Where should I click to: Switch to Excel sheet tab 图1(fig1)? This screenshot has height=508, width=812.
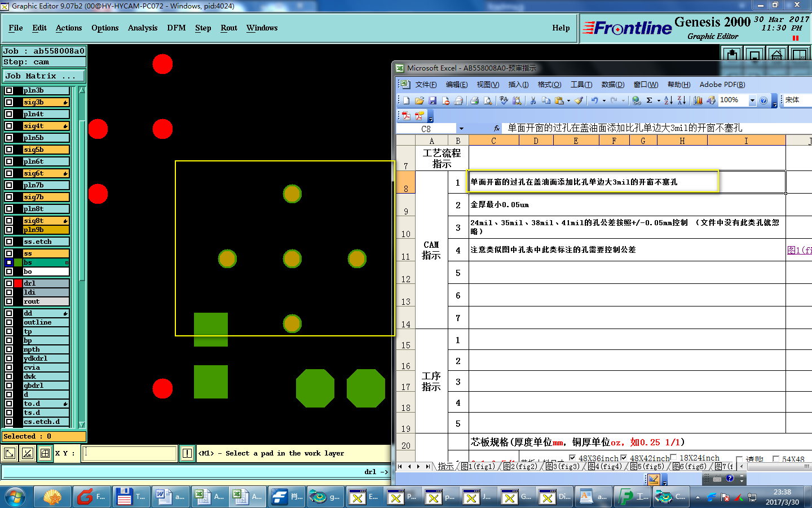coord(478,466)
